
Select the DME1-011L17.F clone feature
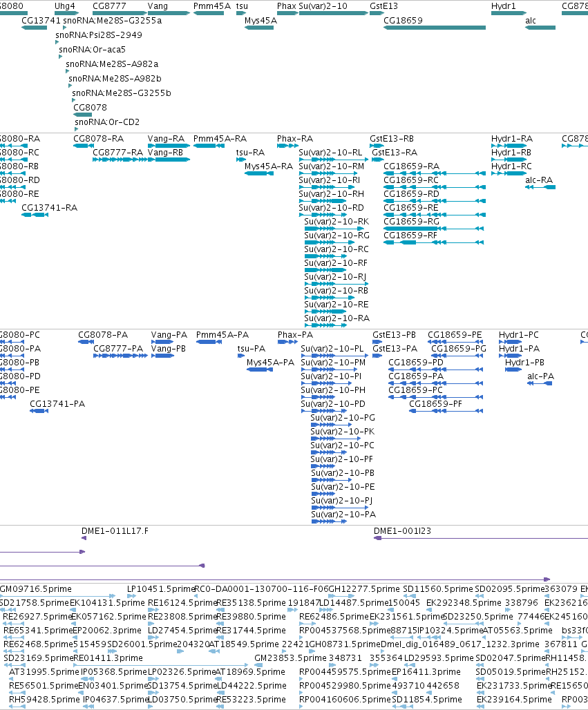point(84,538)
